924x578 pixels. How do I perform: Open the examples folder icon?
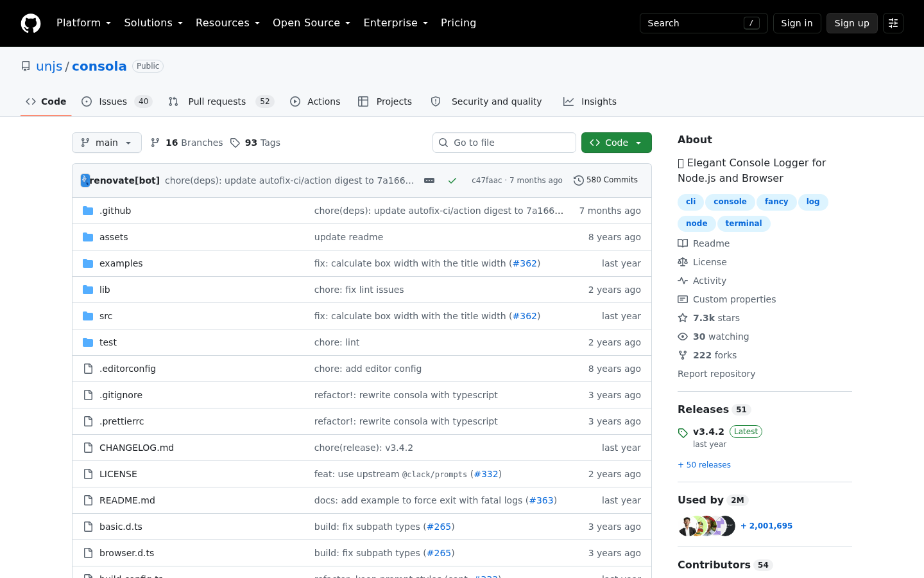[88, 263]
